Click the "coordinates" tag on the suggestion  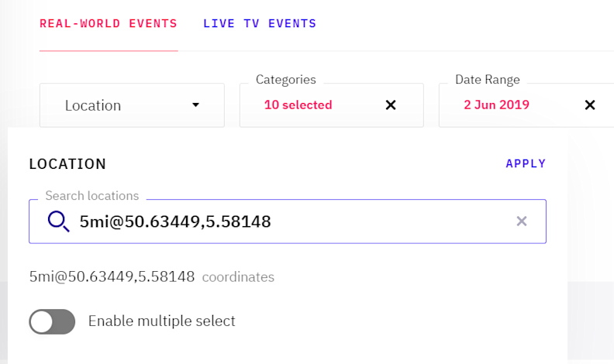point(238,276)
